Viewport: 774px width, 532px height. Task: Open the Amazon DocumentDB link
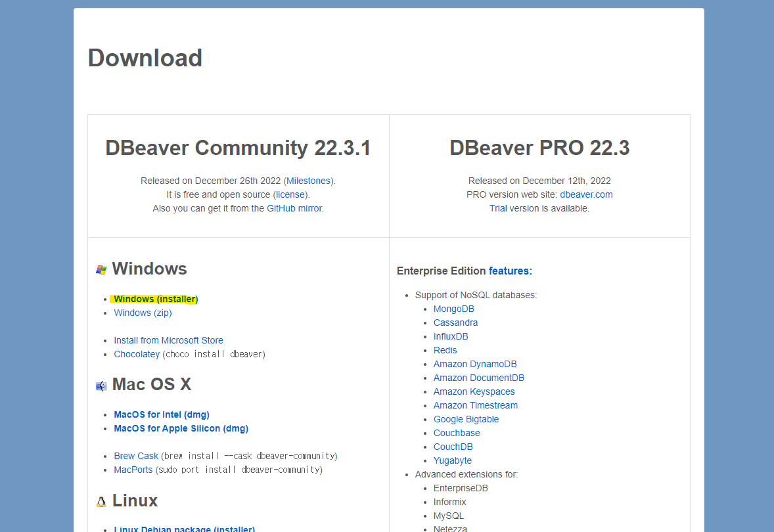pyautogui.click(x=479, y=378)
